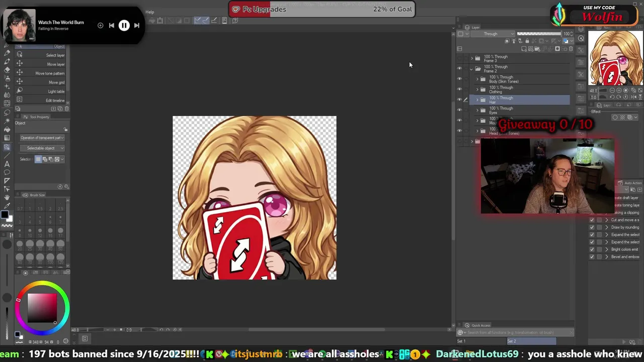Viewport: 644px width, 362px height.
Task: Open 'Operation of transparent part' dropdown
Action: coord(42,138)
